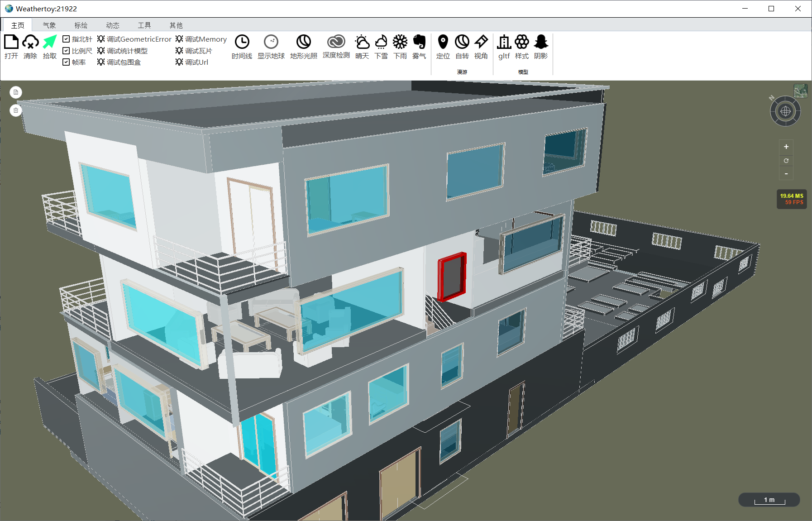Click the minimap thumbnail near the compass
Viewport: 812px width, 521px height.
(x=801, y=92)
